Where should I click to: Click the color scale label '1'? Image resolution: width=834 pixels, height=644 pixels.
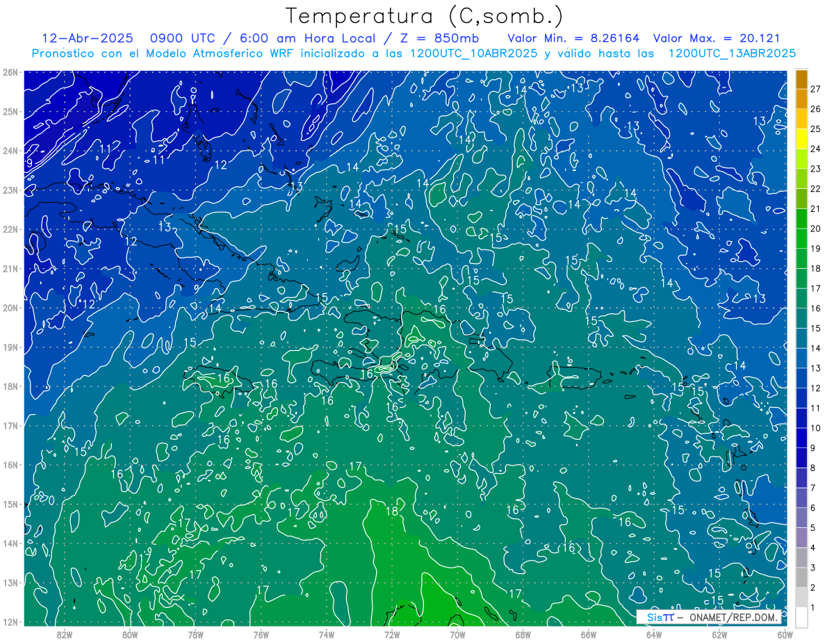click(813, 608)
